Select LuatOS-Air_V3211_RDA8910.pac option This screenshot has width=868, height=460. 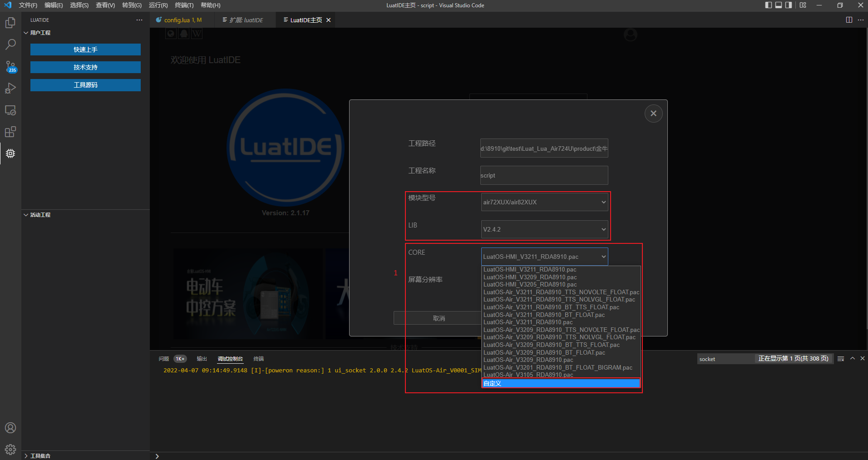561,322
